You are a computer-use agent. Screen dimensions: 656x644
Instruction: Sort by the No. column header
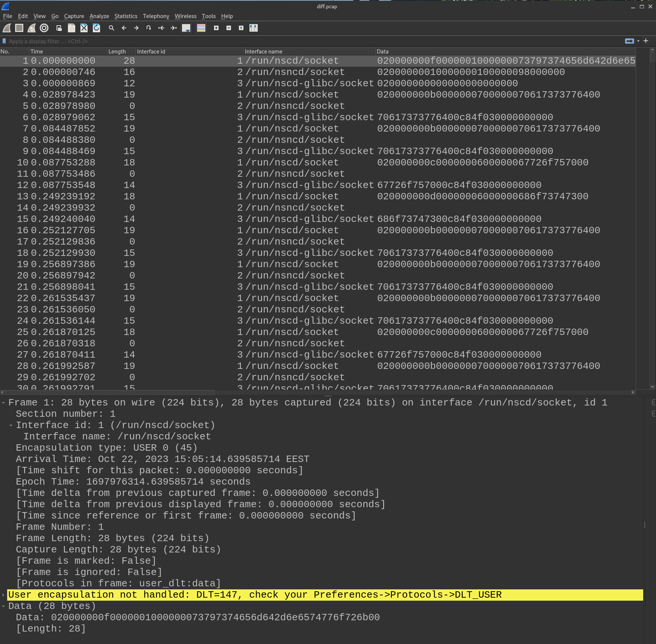[x=15, y=51]
